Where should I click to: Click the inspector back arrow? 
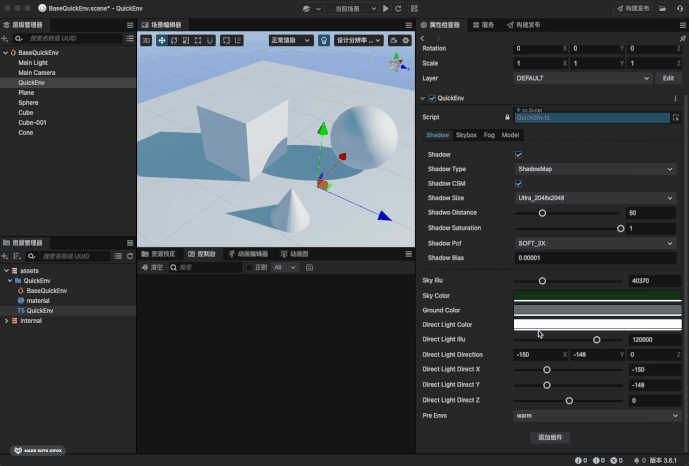click(423, 39)
